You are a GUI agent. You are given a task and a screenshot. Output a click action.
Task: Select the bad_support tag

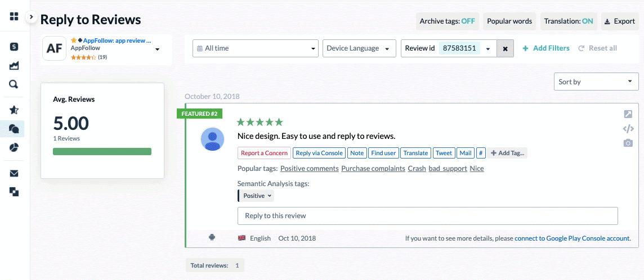[x=448, y=169]
